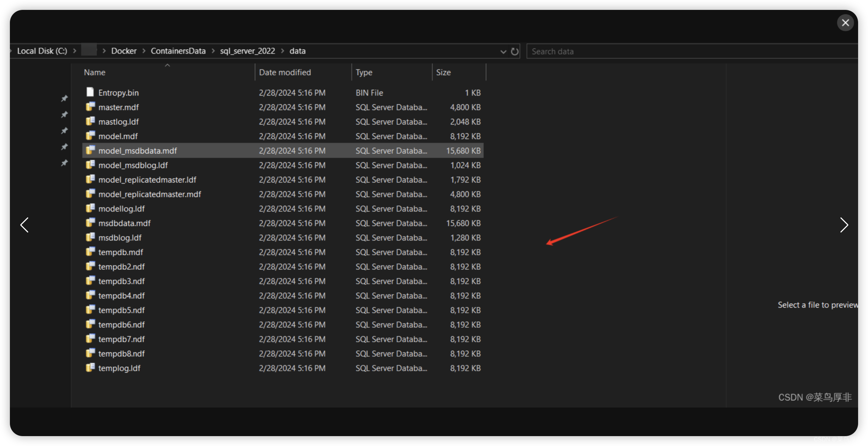Expand the chevron after Docker breadcrumb
This screenshot has width=868, height=446.
[x=144, y=51]
